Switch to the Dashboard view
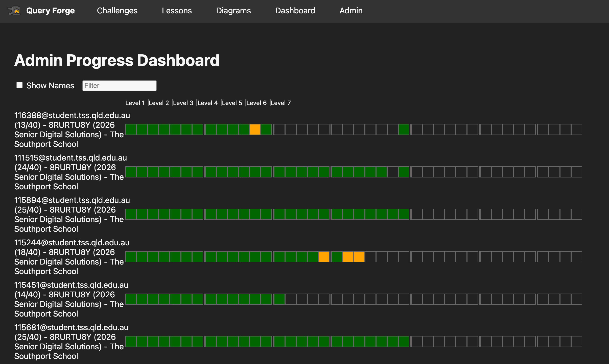Image resolution: width=609 pixels, height=364 pixels. click(x=295, y=11)
